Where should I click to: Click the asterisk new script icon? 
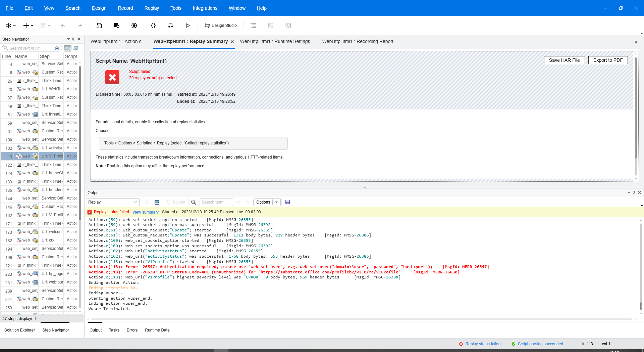(8, 26)
